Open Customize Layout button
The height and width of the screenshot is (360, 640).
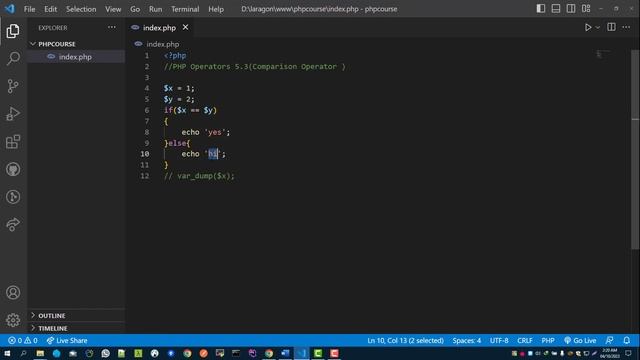(x=586, y=9)
